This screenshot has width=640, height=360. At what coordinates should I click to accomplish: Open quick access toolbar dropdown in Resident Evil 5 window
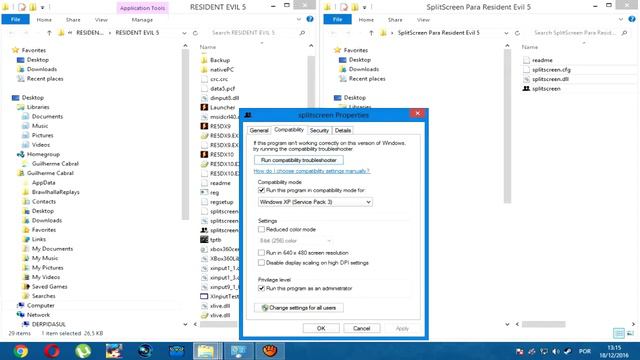[x=42, y=7]
